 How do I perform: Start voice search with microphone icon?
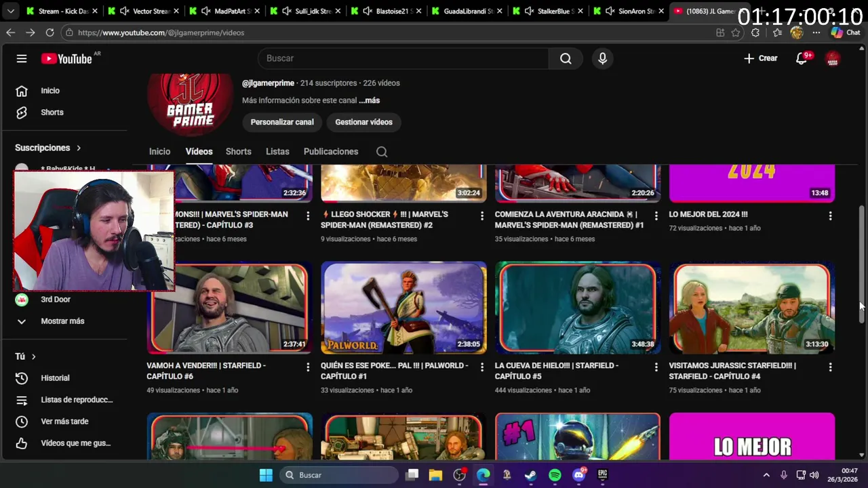click(602, 59)
